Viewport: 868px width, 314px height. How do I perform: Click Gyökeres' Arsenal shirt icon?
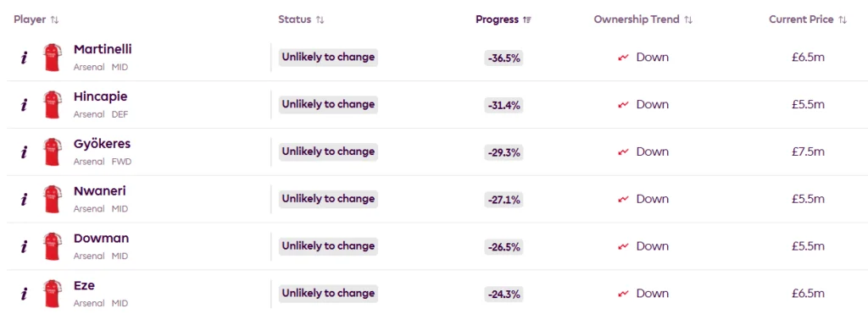52,152
